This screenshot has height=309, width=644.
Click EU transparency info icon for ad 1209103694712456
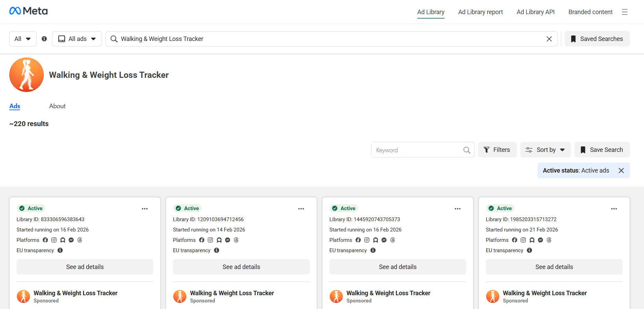pos(217,250)
